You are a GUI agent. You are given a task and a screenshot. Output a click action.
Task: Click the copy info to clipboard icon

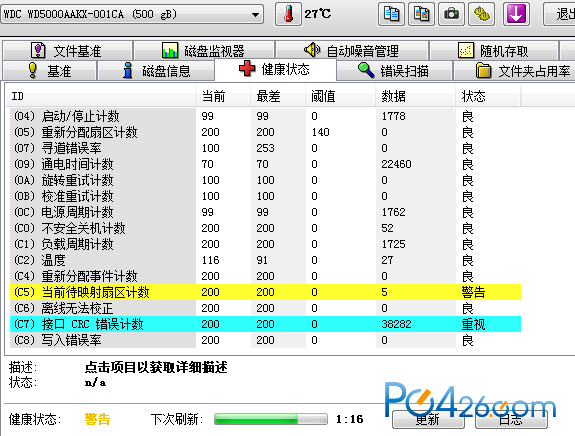click(391, 14)
